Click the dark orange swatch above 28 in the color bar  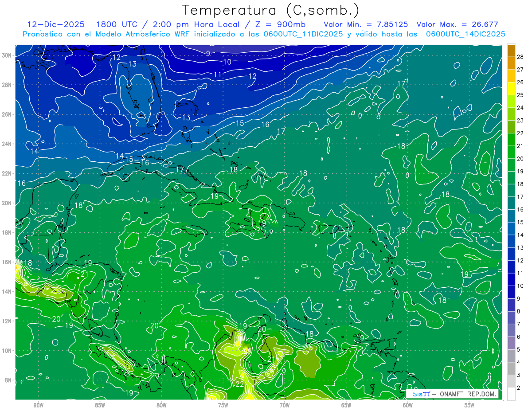[x=512, y=51]
